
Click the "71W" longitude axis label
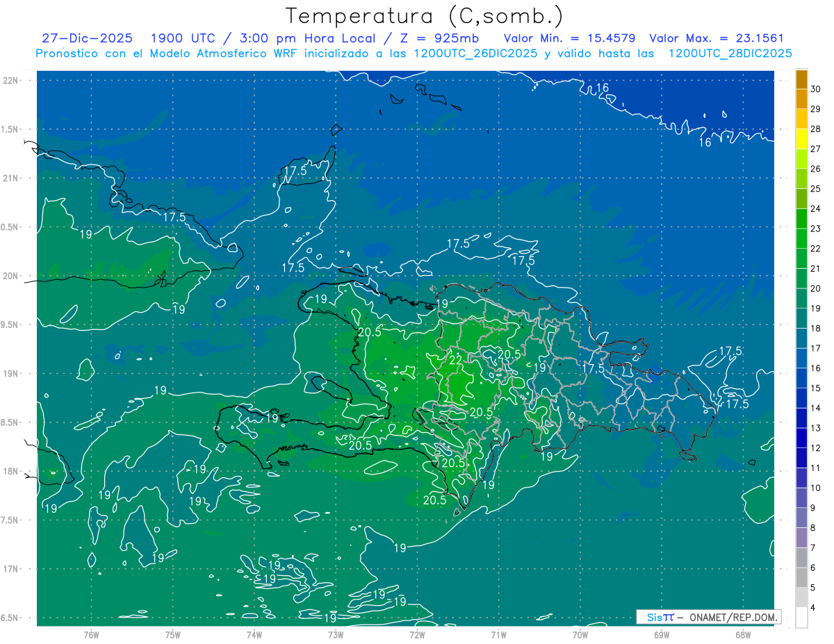tap(498, 634)
